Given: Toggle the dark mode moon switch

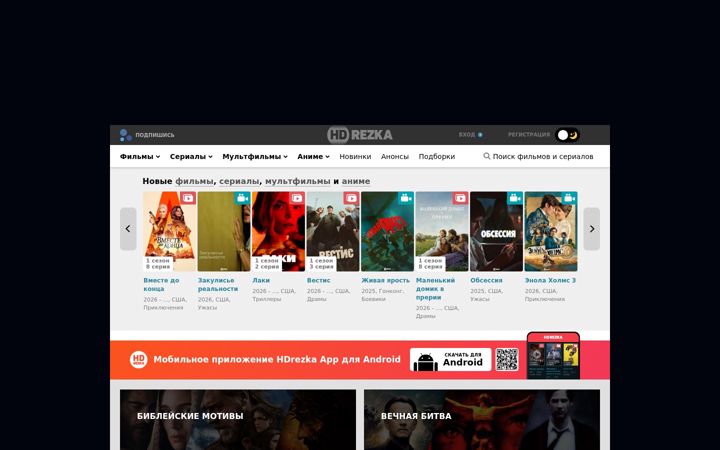Looking at the screenshot, I should (568, 135).
